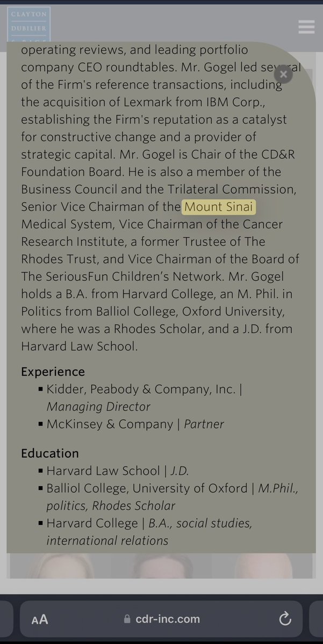Open the AA text size options

40,619
